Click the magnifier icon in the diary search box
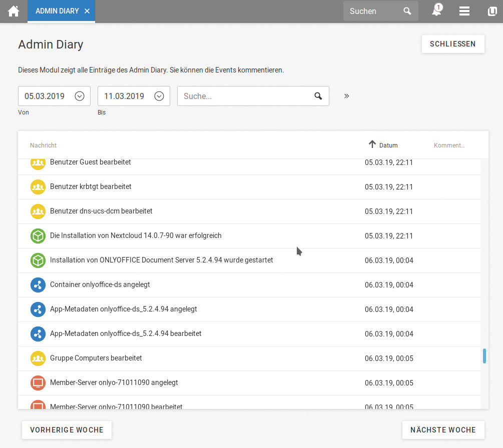This screenshot has width=503, height=448. click(x=318, y=96)
